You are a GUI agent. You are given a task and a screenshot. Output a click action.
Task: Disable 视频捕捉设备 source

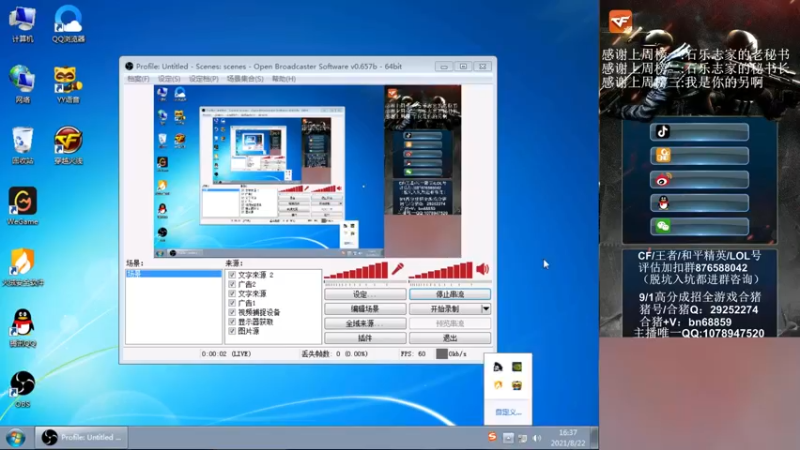232,312
